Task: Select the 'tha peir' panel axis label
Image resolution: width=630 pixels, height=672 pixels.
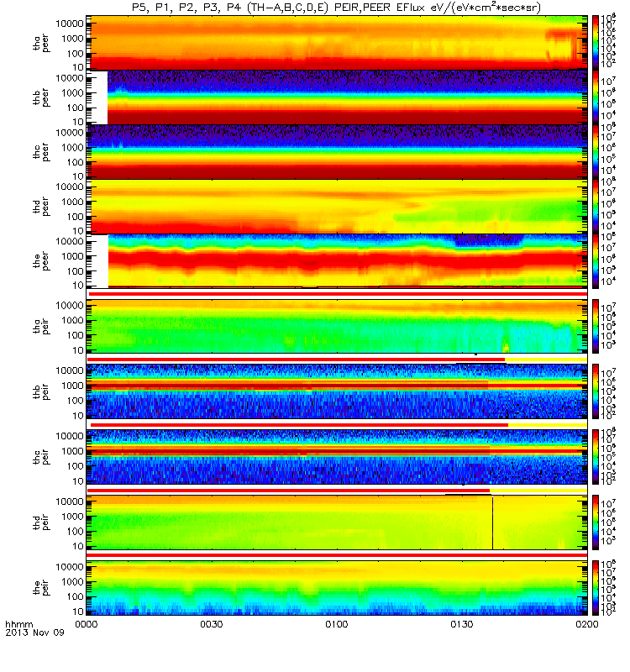Action: tap(41, 326)
